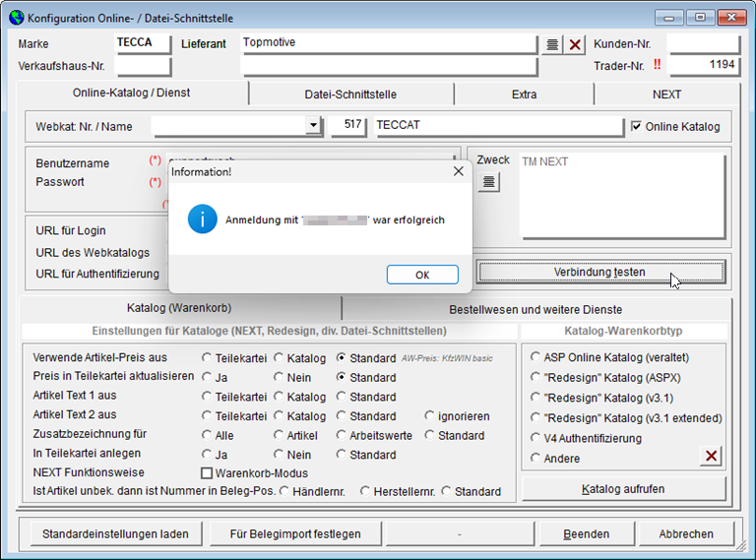Screen dimensions: 756x560
Task: Open the Zweck list icon
Action: coord(489,182)
